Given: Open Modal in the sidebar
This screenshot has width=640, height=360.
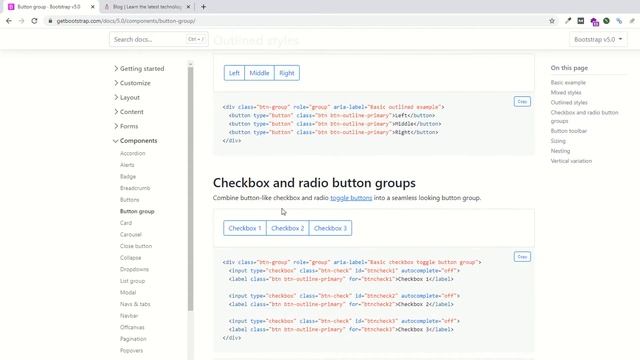Looking at the screenshot, I should [x=128, y=293].
